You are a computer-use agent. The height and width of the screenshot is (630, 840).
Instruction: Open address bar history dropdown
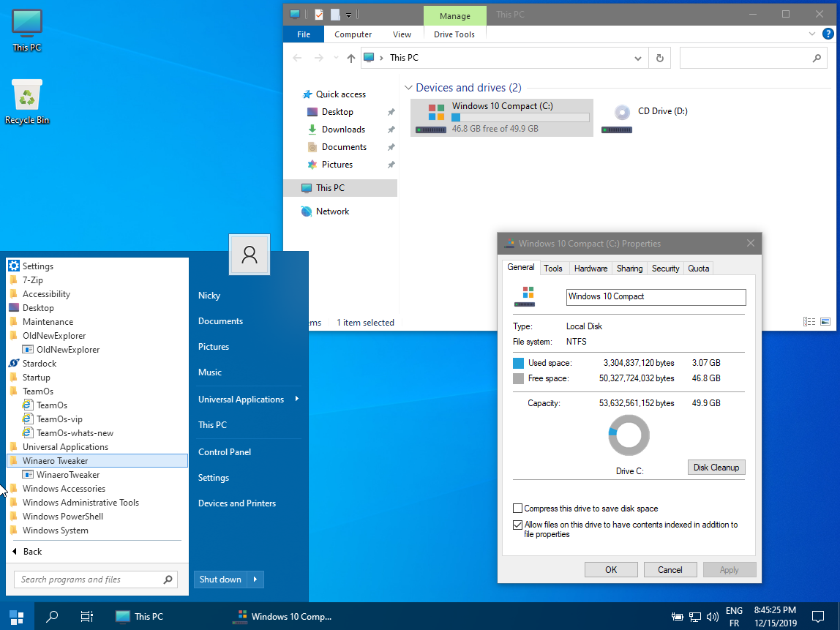637,58
